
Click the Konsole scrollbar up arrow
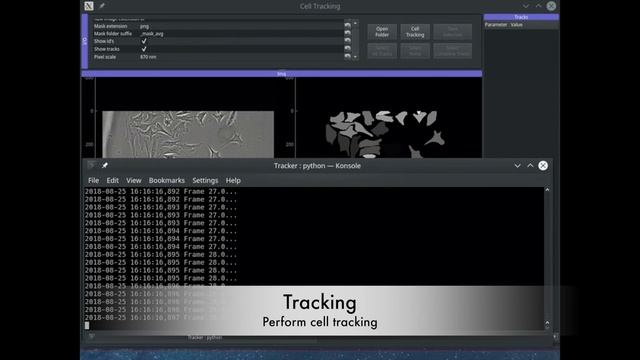[547, 190]
